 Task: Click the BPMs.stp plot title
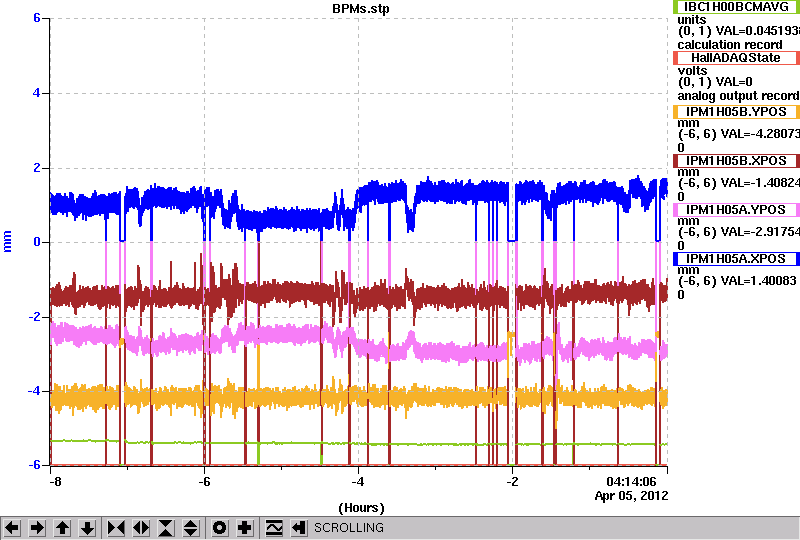tap(360, 9)
